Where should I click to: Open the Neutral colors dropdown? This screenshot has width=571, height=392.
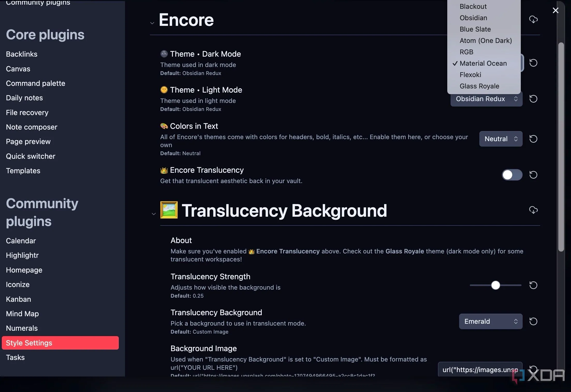pyautogui.click(x=501, y=139)
